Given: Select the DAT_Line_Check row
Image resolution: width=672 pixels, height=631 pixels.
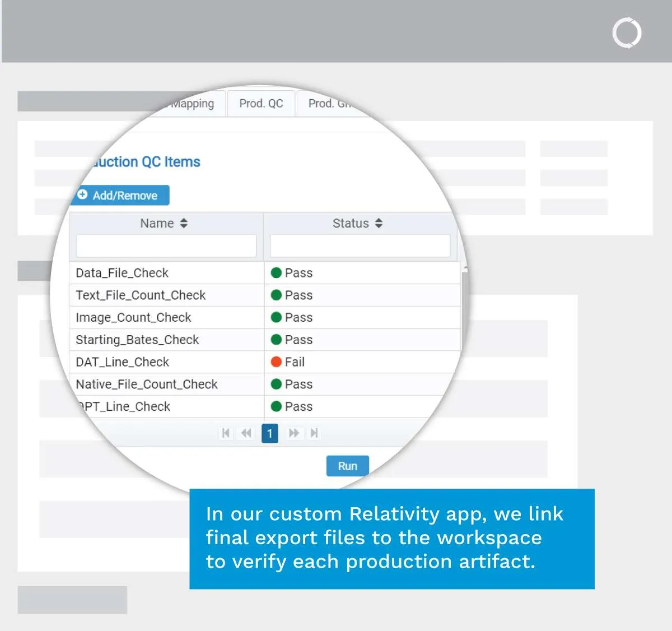Looking at the screenshot, I should [x=123, y=362].
